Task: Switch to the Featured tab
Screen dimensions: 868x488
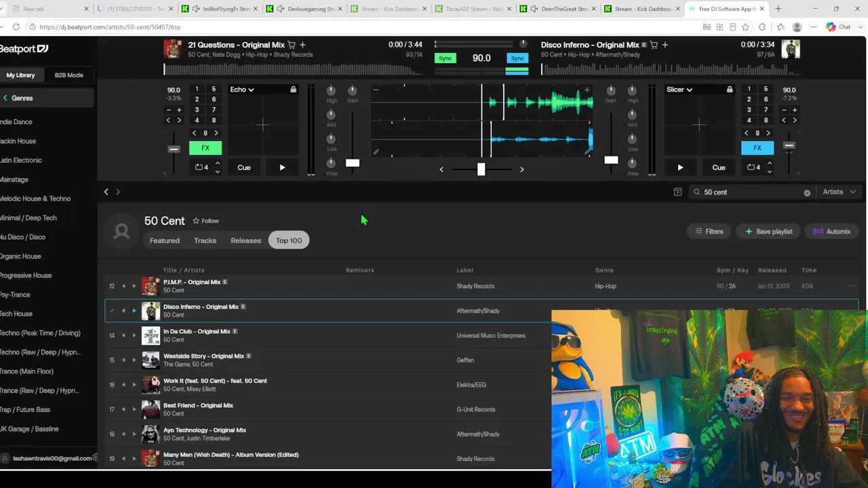Action: tap(165, 241)
